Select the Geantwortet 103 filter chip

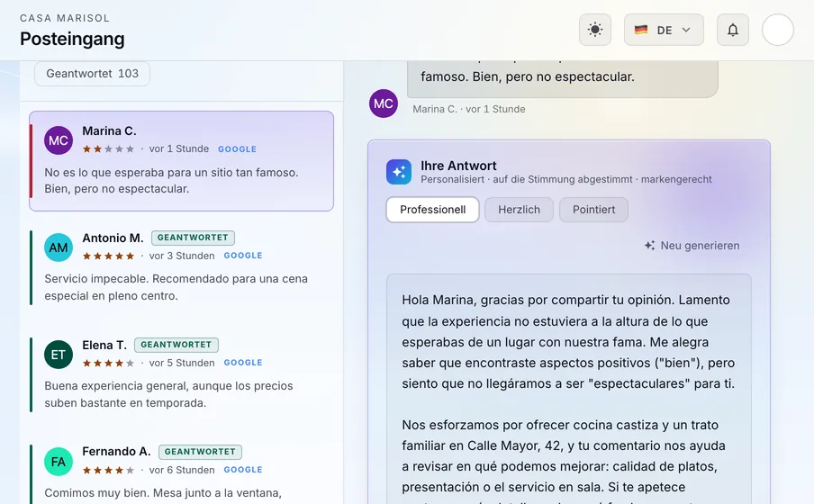pos(93,74)
